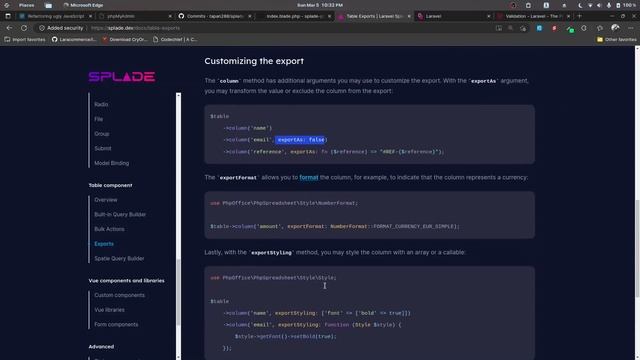Open the Import favorites bookmark
This screenshot has width=640, height=360.
25,40
